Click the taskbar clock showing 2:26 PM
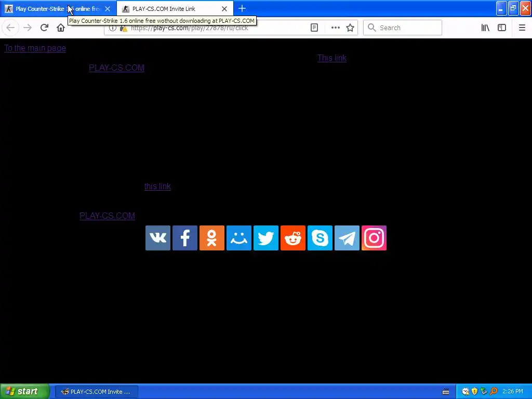The height and width of the screenshot is (399, 532). click(x=513, y=392)
